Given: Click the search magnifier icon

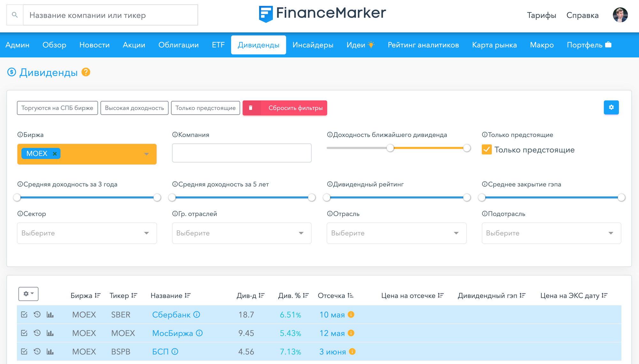Looking at the screenshot, I should point(15,15).
